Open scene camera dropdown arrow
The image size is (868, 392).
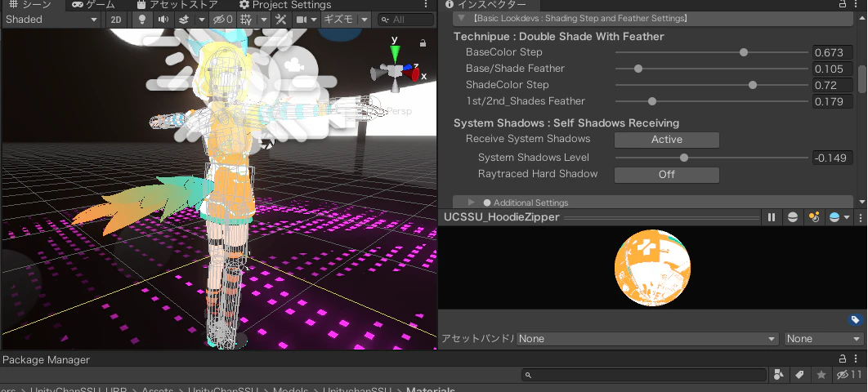coord(314,20)
